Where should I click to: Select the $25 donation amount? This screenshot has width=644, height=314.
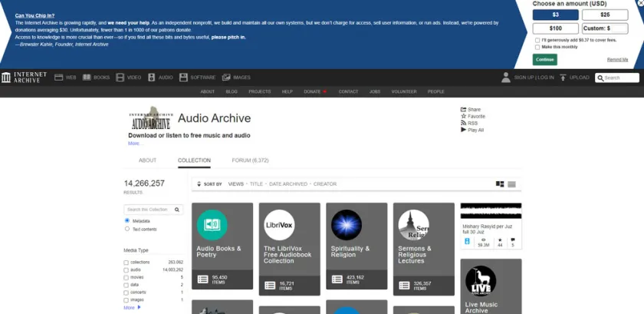point(604,15)
